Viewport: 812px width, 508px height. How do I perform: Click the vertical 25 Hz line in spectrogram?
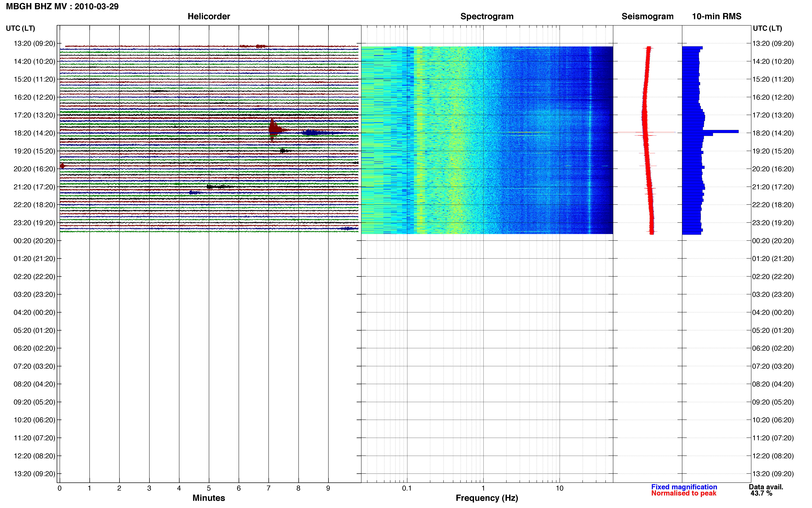[590, 140]
